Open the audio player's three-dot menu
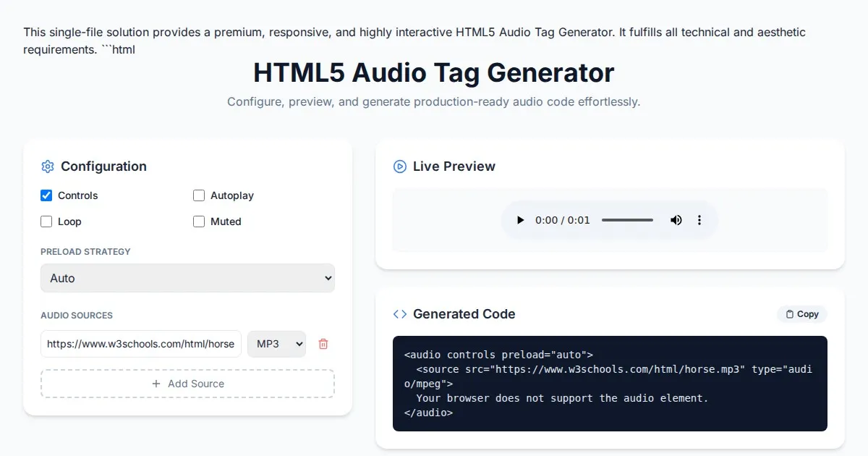The width and height of the screenshot is (868, 456). 699,220
